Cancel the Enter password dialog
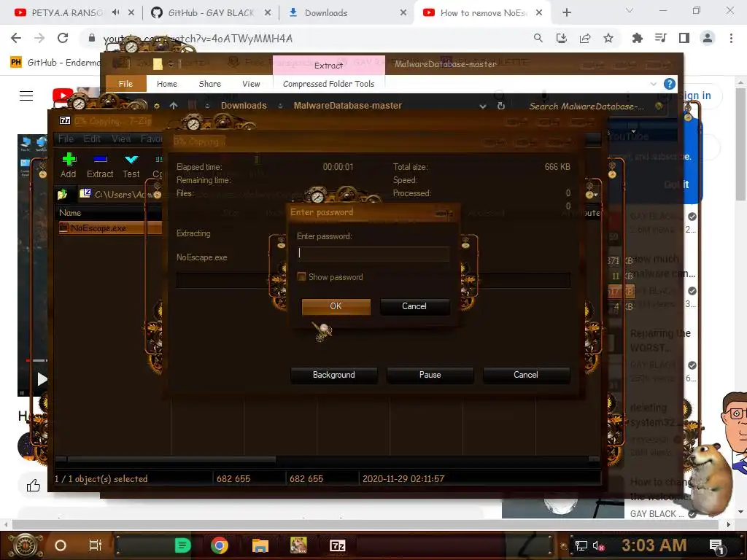This screenshot has width=747, height=560. [x=414, y=306]
